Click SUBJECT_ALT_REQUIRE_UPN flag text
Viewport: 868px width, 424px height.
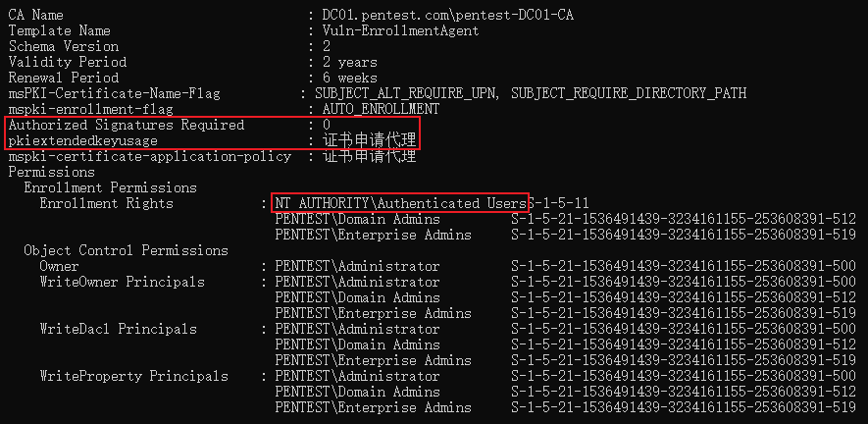click(x=407, y=93)
